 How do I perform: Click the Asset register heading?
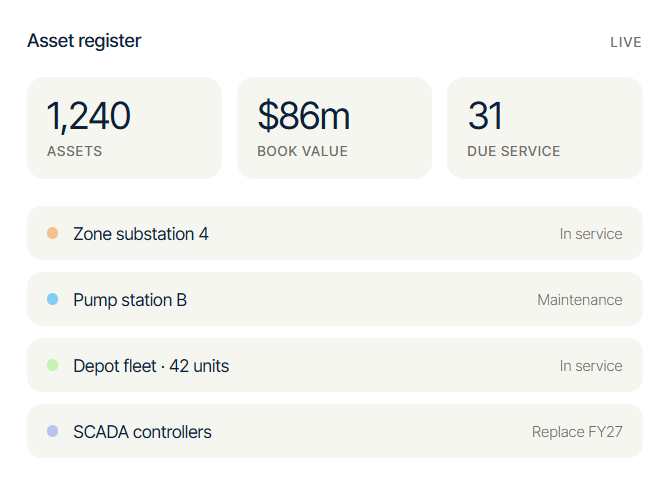pyautogui.click(x=84, y=41)
